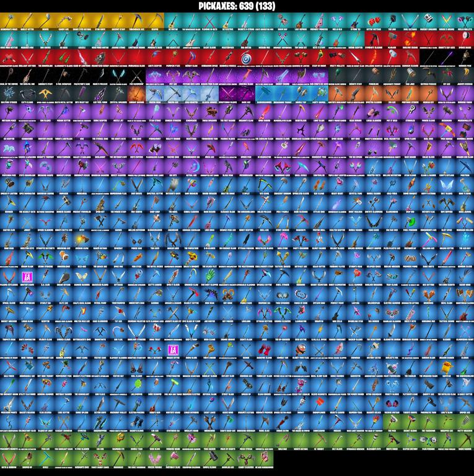Select the Harley Hitter baseball bat pickaxe
This screenshot has height=476, width=474.
(x=27, y=22)
